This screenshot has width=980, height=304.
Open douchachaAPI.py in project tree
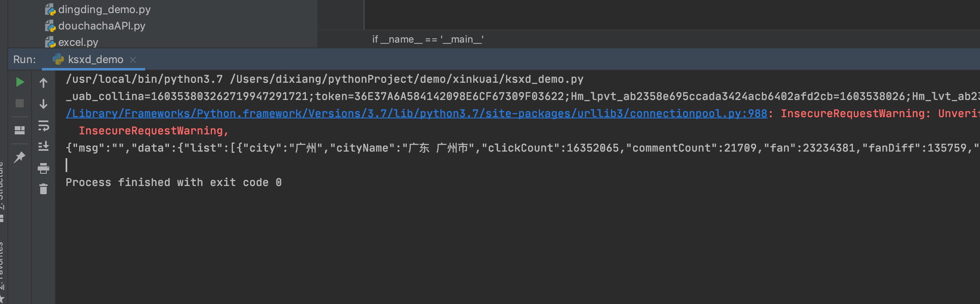coord(102,26)
